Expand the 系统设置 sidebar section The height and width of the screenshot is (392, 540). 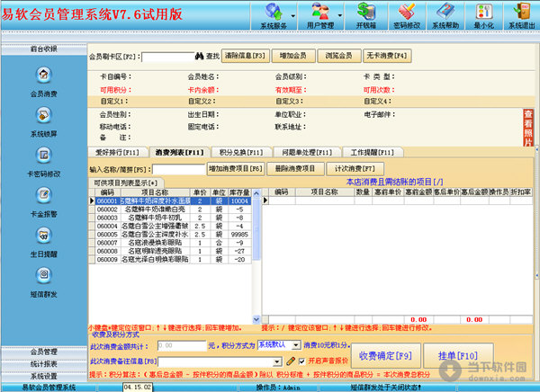(44, 376)
